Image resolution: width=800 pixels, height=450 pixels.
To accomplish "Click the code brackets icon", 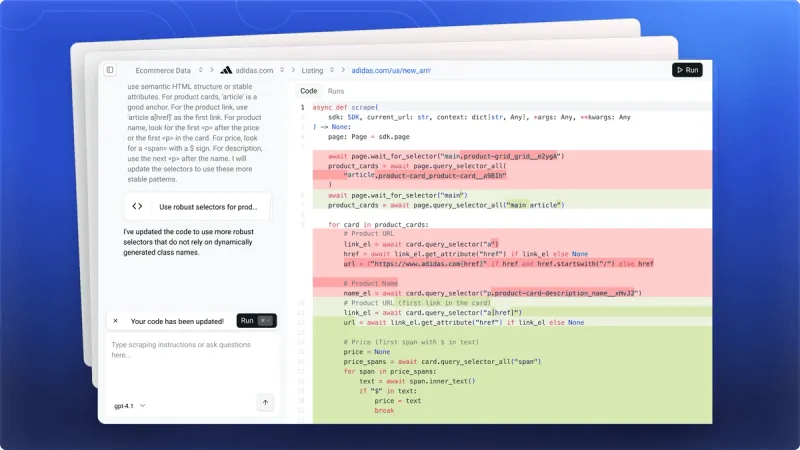I will click(137, 206).
